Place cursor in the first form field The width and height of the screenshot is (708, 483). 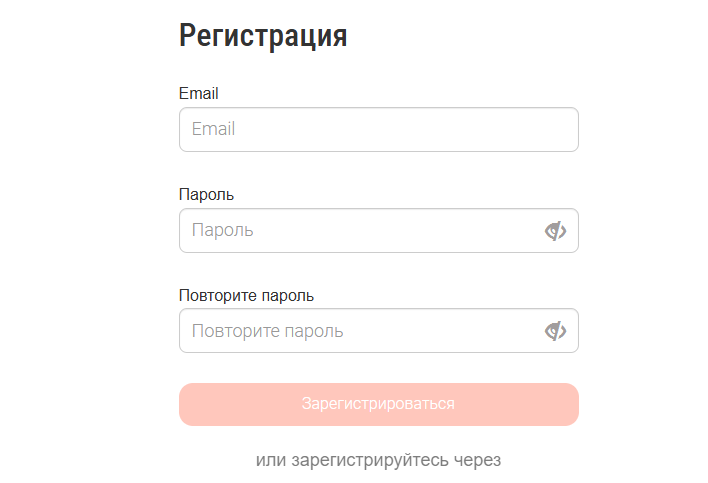(x=378, y=130)
